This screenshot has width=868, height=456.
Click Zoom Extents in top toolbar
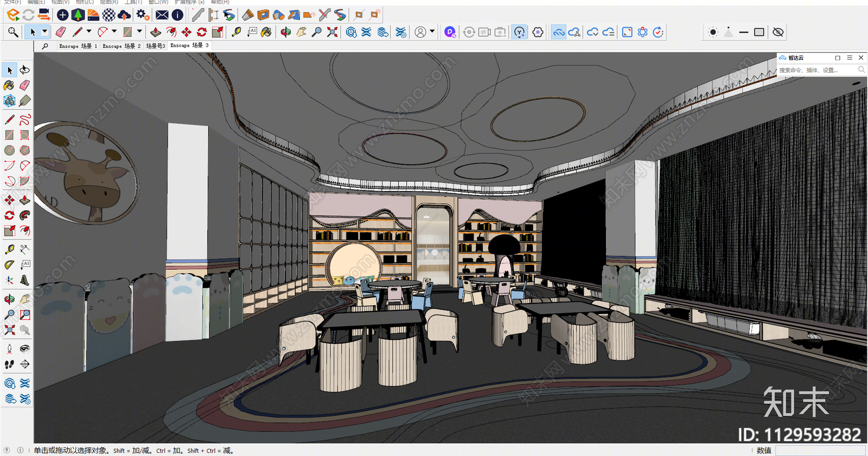click(x=332, y=32)
